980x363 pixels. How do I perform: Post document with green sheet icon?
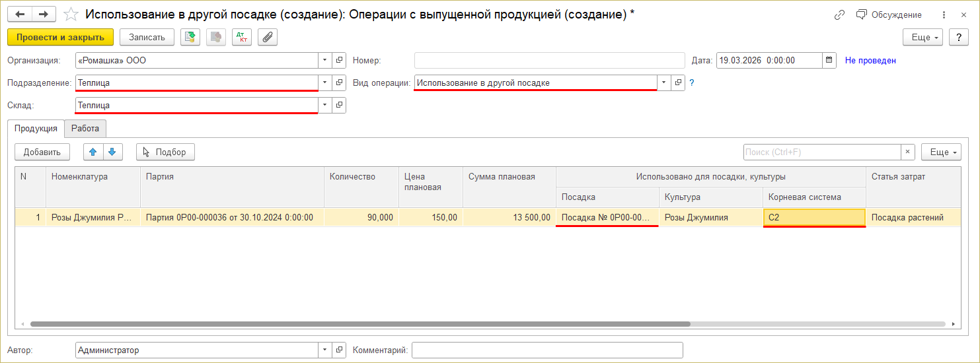pyautogui.click(x=190, y=38)
